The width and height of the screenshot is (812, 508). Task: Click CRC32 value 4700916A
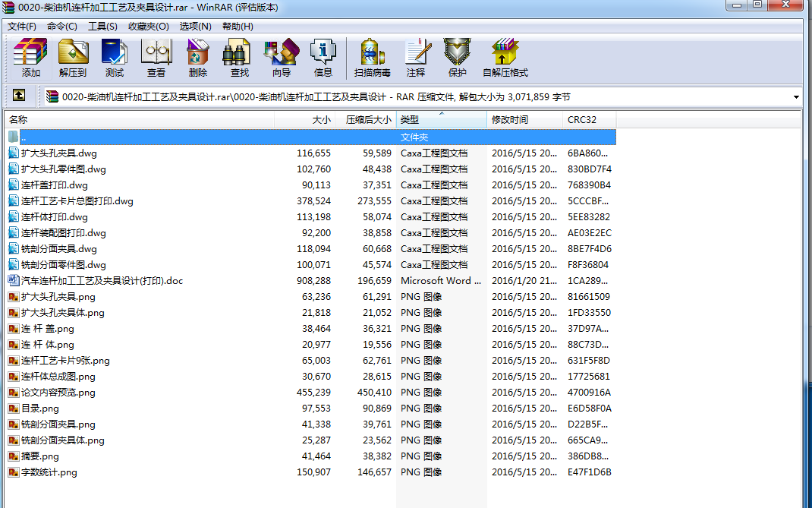pos(590,393)
